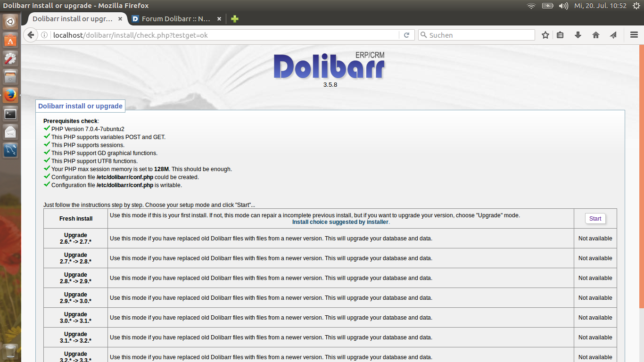Click the 'Upgrade 3.0.* -> 3.1.*' label
Image resolution: width=644 pixels, height=362 pixels.
click(76, 318)
